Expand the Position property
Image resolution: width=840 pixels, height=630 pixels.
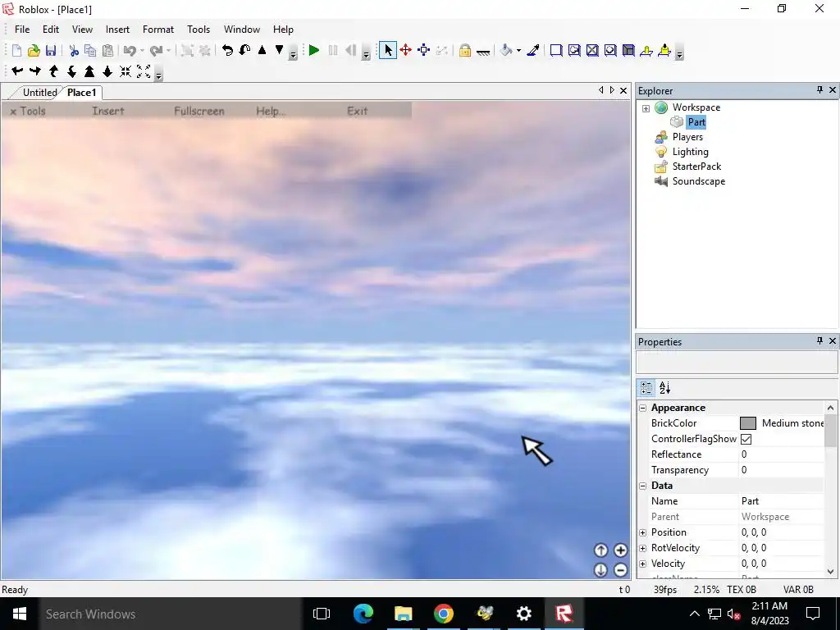tap(643, 532)
